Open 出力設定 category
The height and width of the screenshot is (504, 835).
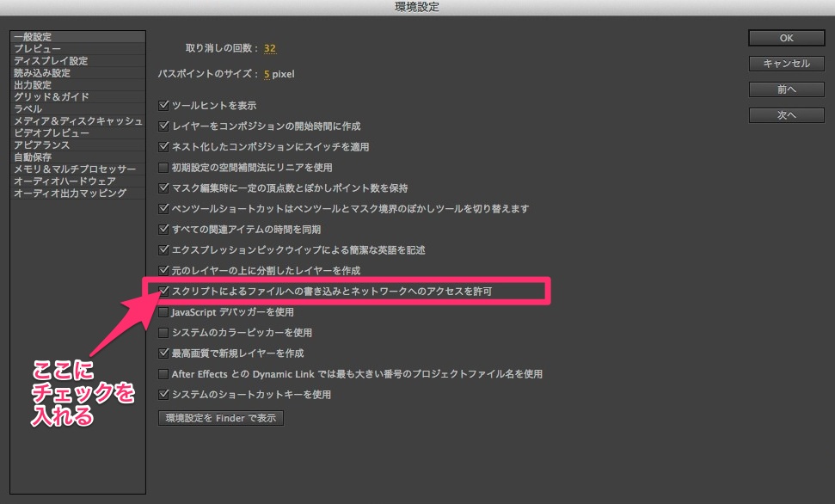point(77,84)
